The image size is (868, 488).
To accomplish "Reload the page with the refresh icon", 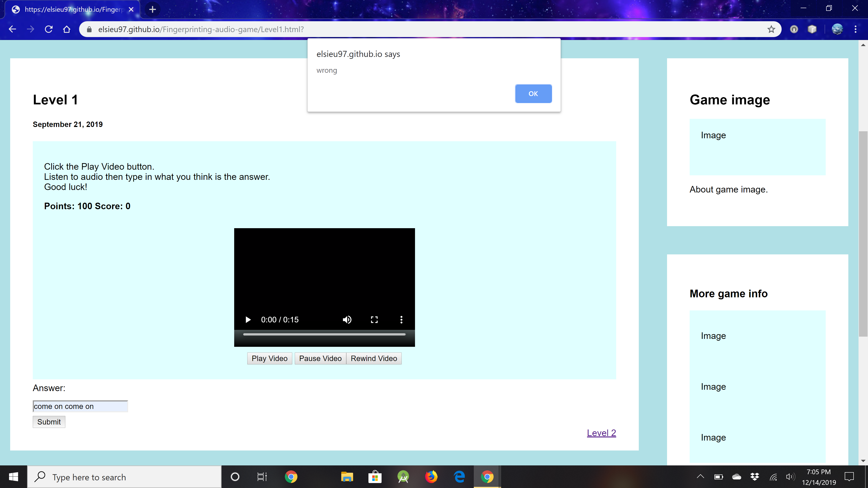I will coord(49,29).
